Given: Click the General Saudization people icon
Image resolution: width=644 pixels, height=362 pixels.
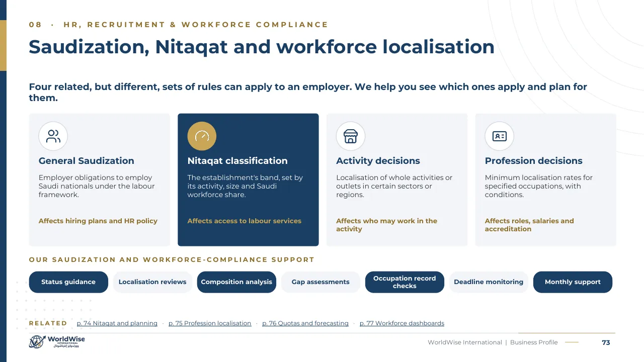Looking at the screenshot, I should (x=53, y=136).
